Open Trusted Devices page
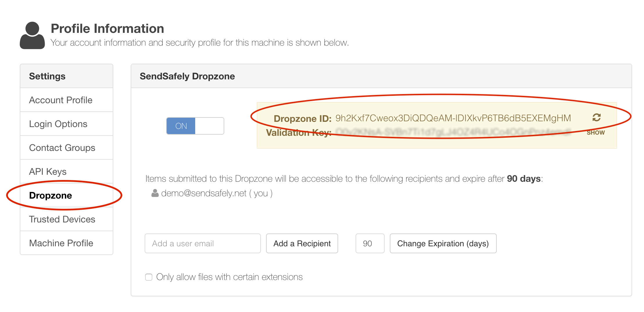Image resolution: width=644 pixels, height=312 pixels. pyautogui.click(x=67, y=219)
